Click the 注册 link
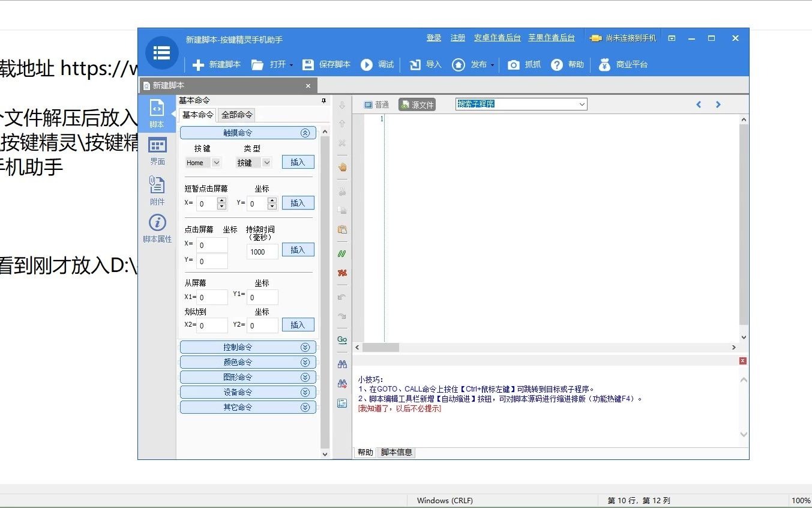The height and width of the screenshot is (508, 812). pyautogui.click(x=458, y=38)
